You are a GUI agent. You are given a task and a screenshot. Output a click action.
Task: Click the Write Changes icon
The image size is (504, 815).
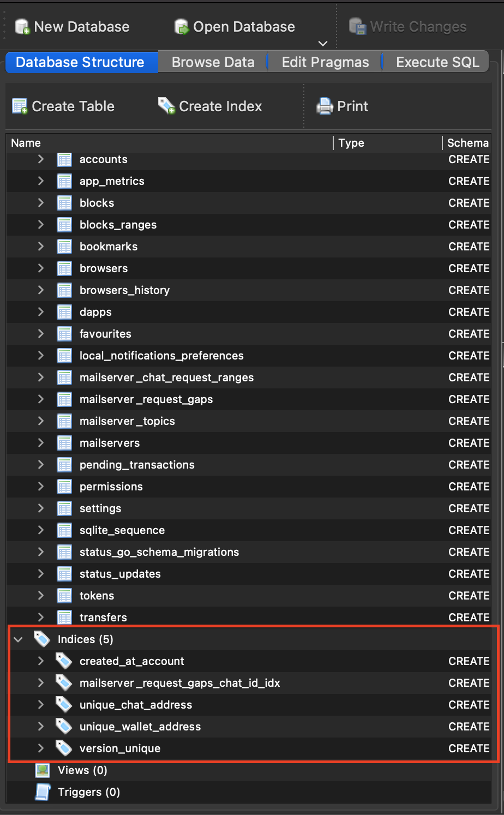point(358,26)
